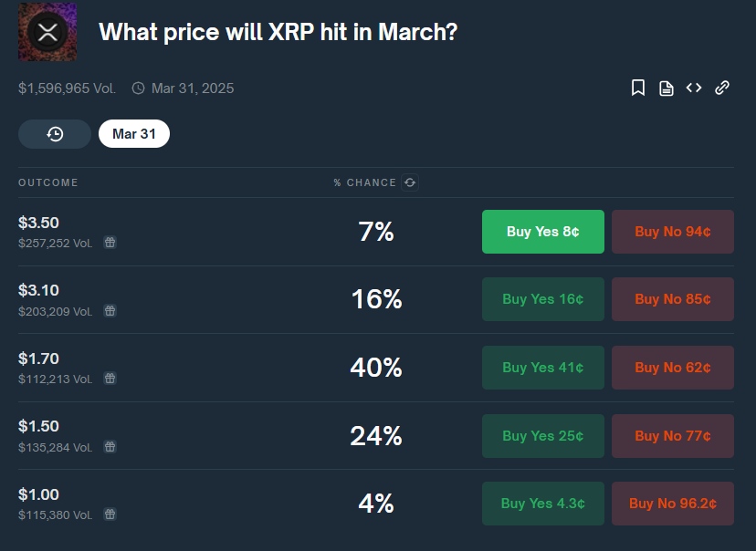Click the refresh icon beside % Chance
The height and width of the screenshot is (551, 756).
point(410,182)
